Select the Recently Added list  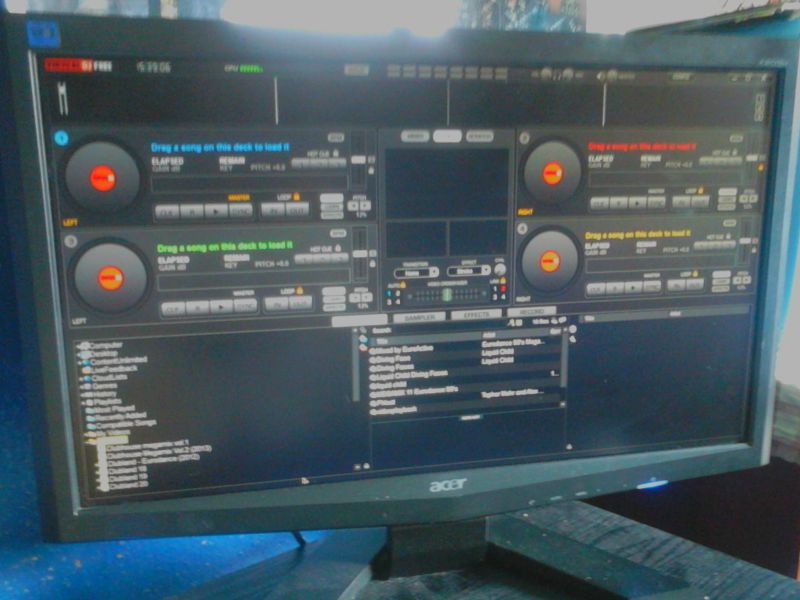coord(117,416)
